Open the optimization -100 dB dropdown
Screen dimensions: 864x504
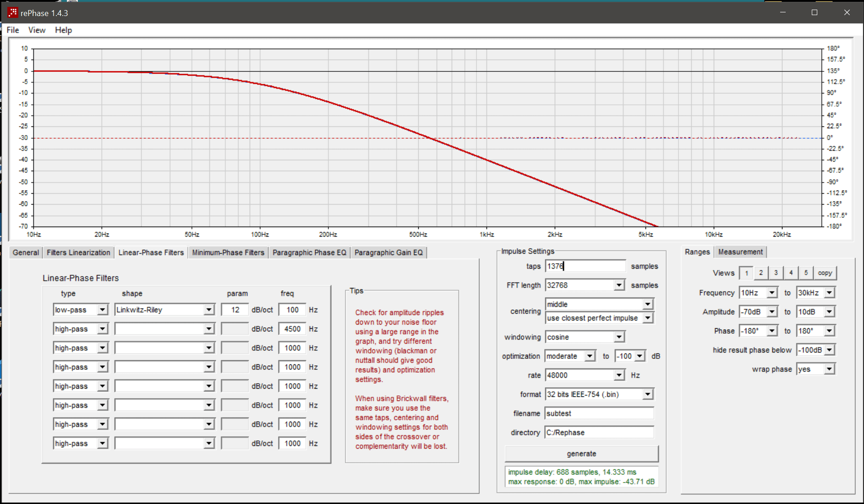click(x=640, y=356)
